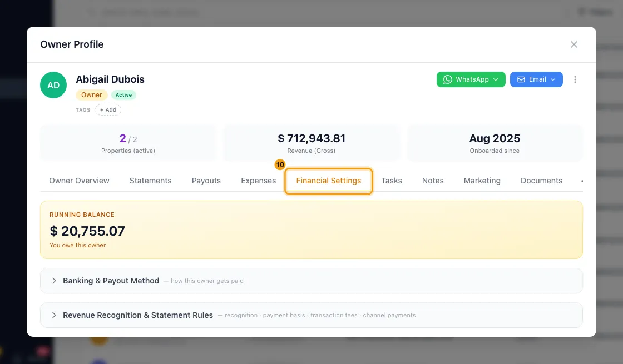Click the Properties (active) stat card
Image resolution: width=623 pixels, height=364 pixels.
128,143
